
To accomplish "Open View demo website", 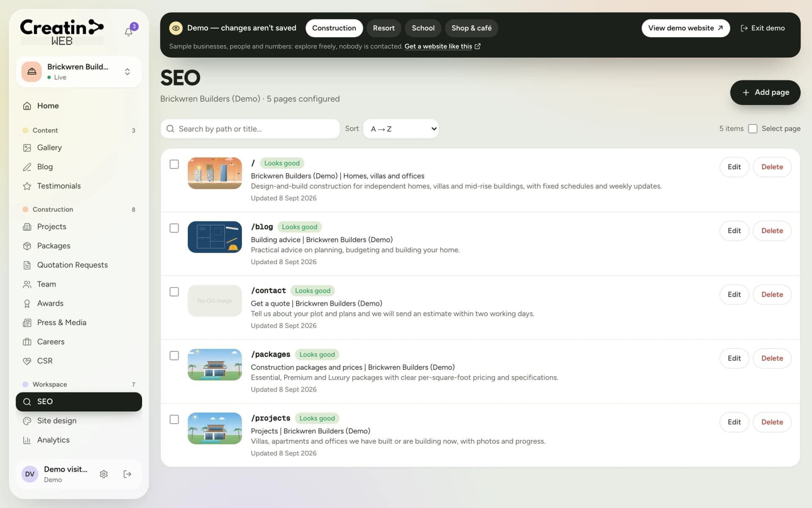I will (686, 28).
